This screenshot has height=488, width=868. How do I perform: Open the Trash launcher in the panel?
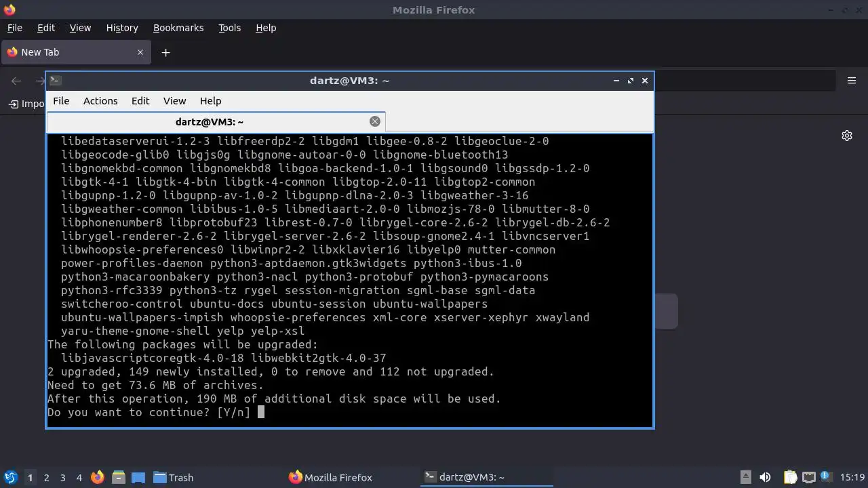[173, 477]
